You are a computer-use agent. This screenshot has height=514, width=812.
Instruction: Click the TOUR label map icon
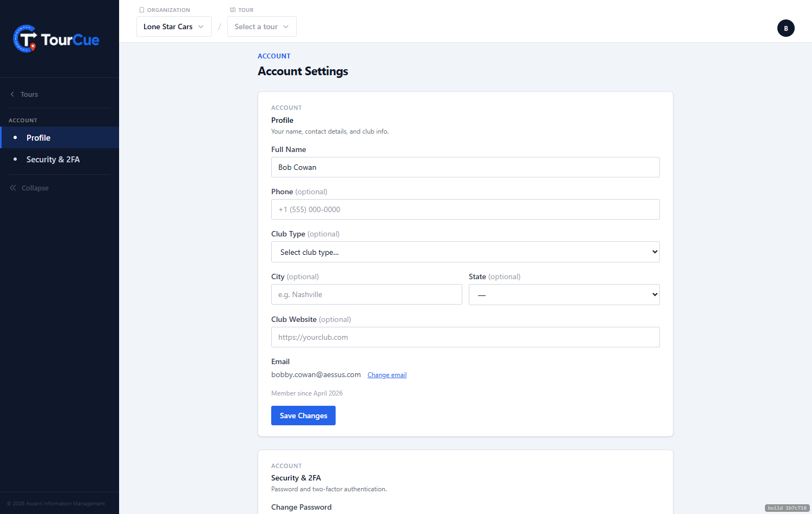pos(233,10)
